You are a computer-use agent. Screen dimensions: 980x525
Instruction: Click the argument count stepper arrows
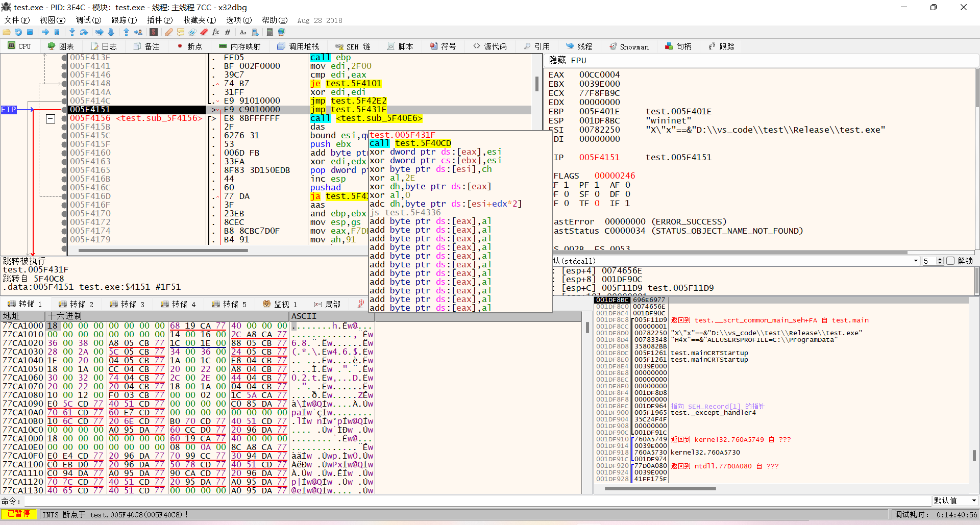click(x=940, y=261)
